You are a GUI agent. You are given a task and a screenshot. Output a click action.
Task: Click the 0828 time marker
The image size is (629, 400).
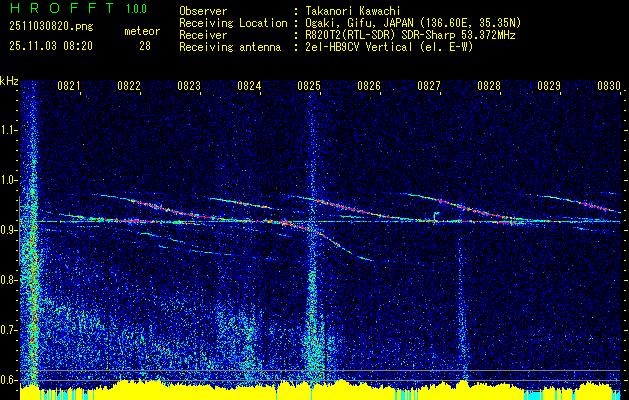click(489, 86)
